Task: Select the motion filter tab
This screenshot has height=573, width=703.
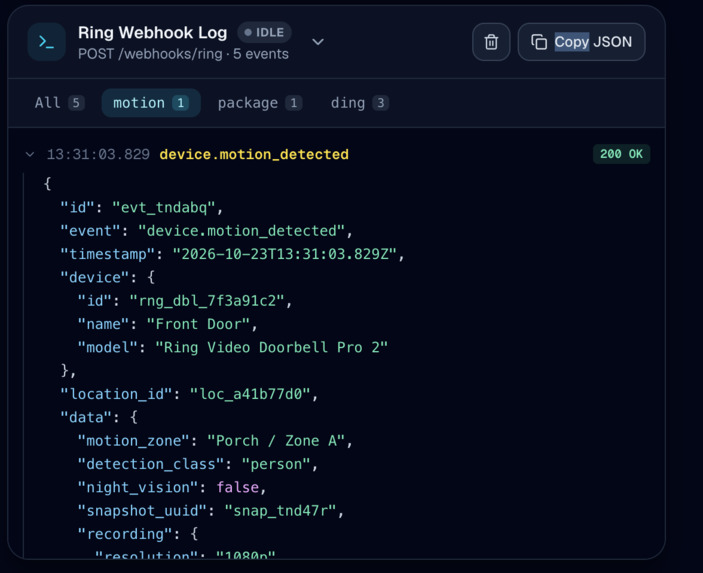Action: (151, 103)
